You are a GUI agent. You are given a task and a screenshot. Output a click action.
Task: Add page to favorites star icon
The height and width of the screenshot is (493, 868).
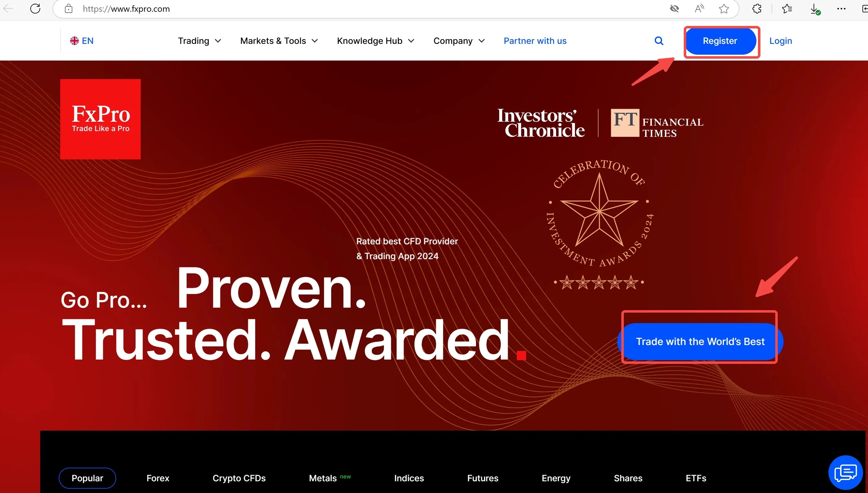[x=724, y=9]
